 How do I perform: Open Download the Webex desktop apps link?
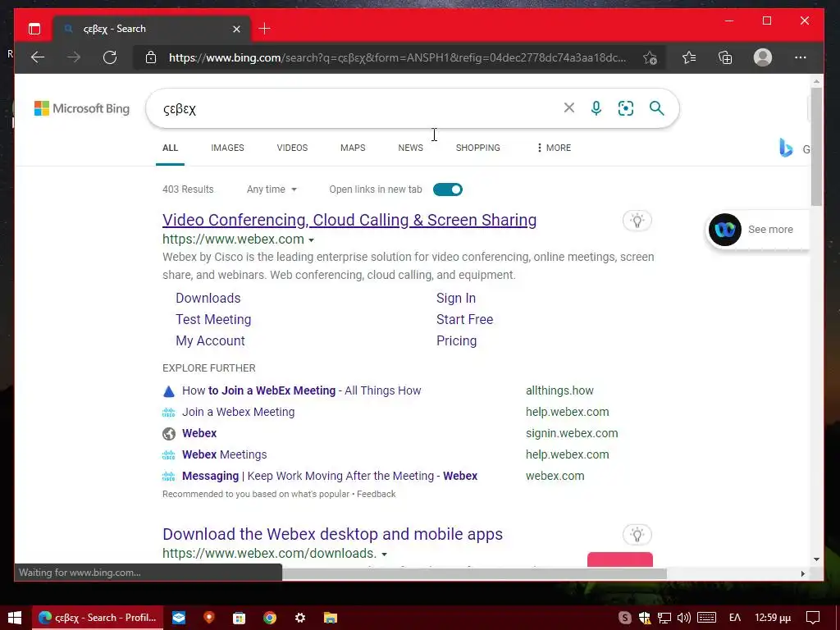click(x=333, y=534)
